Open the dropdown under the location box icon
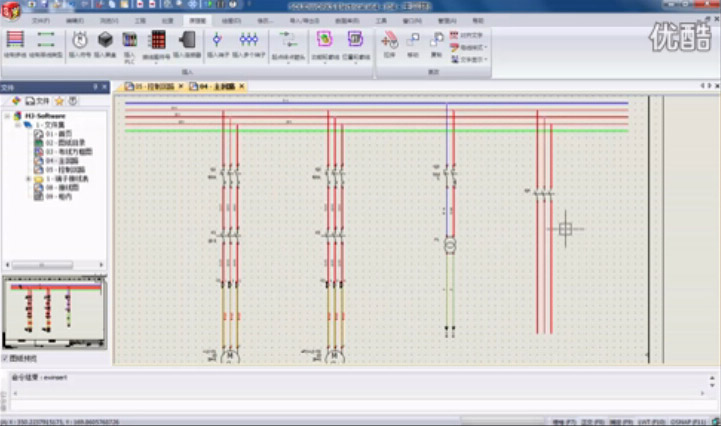The image size is (721, 426). pyautogui.click(x=355, y=62)
